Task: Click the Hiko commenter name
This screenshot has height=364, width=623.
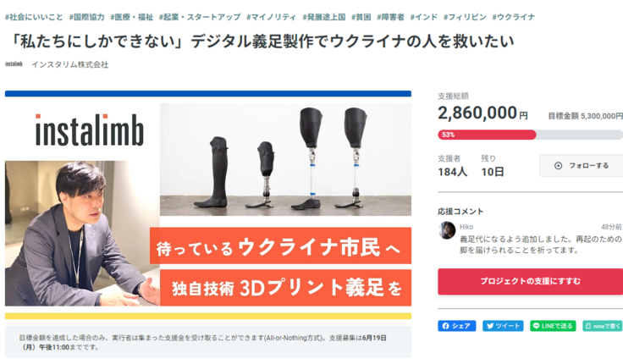Action: [x=466, y=227]
